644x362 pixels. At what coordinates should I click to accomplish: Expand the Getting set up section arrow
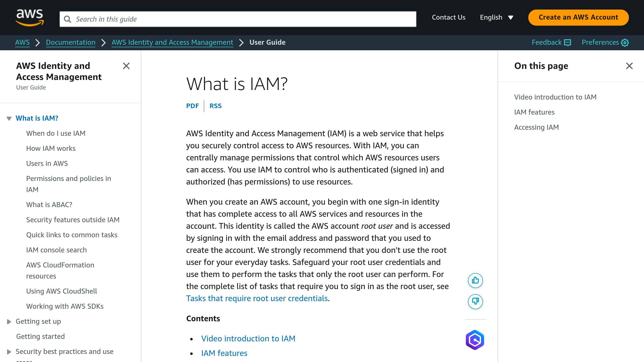(9, 322)
